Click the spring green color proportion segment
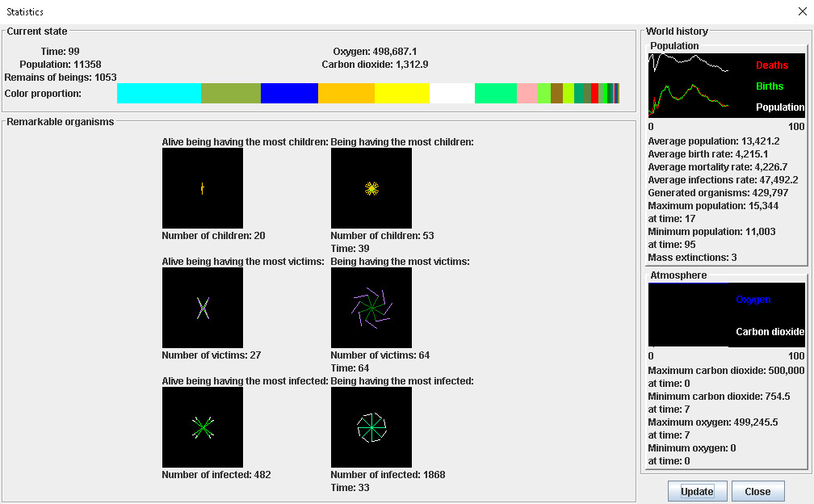The height and width of the screenshot is (504, 814). tap(495, 93)
